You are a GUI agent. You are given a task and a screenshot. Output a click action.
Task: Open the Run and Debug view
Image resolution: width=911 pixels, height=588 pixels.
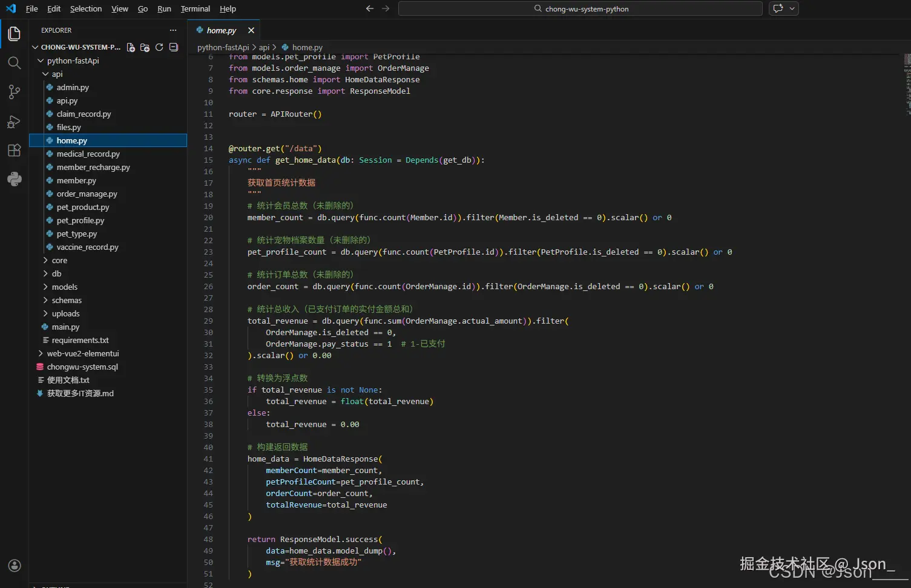[14, 122]
